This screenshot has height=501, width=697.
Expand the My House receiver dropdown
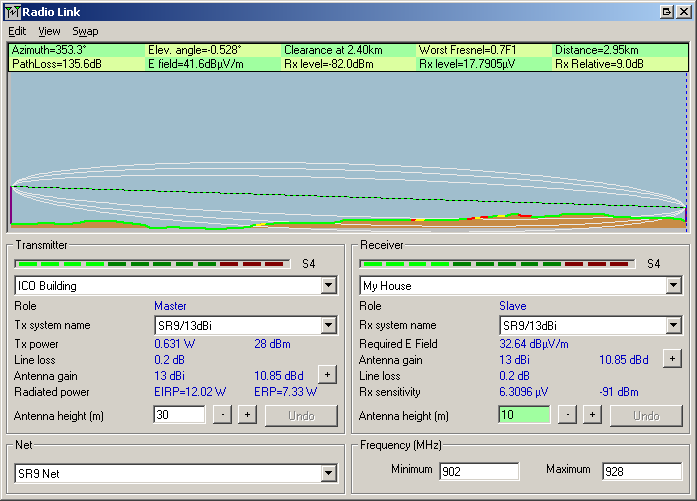[x=673, y=286]
